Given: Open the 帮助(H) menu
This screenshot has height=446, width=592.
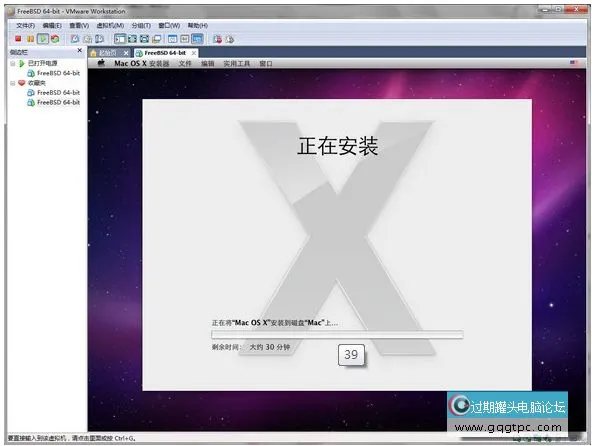Looking at the screenshot, I should click(198, 25).
